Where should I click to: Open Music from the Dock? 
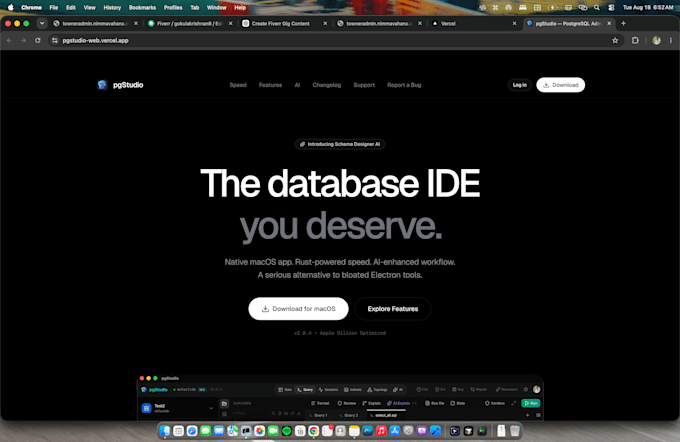pos(381,431)
